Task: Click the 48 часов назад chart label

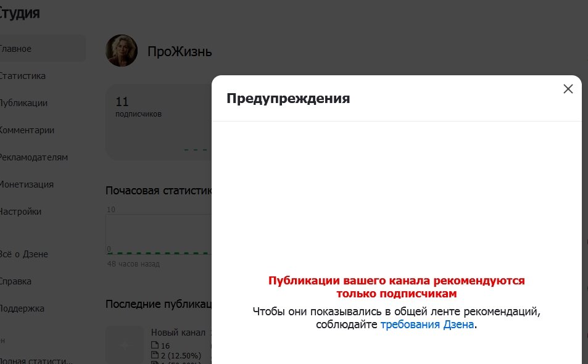Action: [x=133, y=264]
